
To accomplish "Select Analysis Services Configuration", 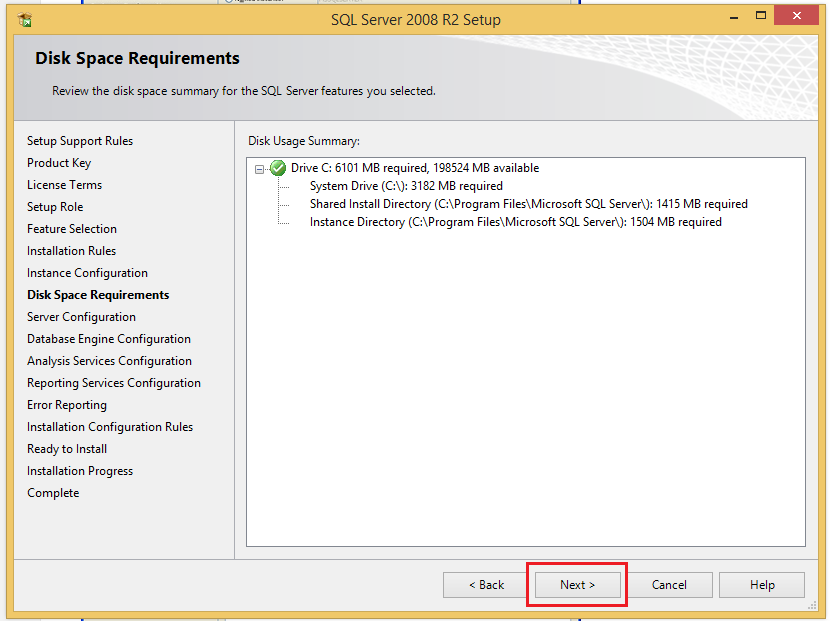I will pyautogui.click(x=109, y=360).
